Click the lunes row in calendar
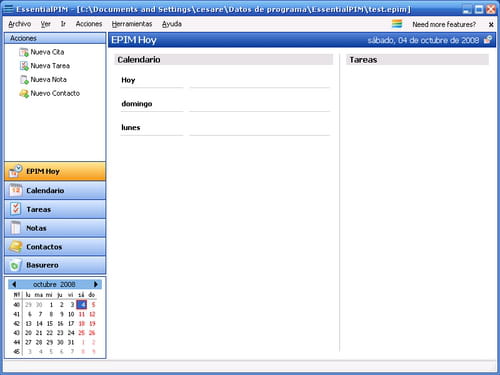Screen dimensions: 500x375 pyautogui.click(x=225, y=128)
